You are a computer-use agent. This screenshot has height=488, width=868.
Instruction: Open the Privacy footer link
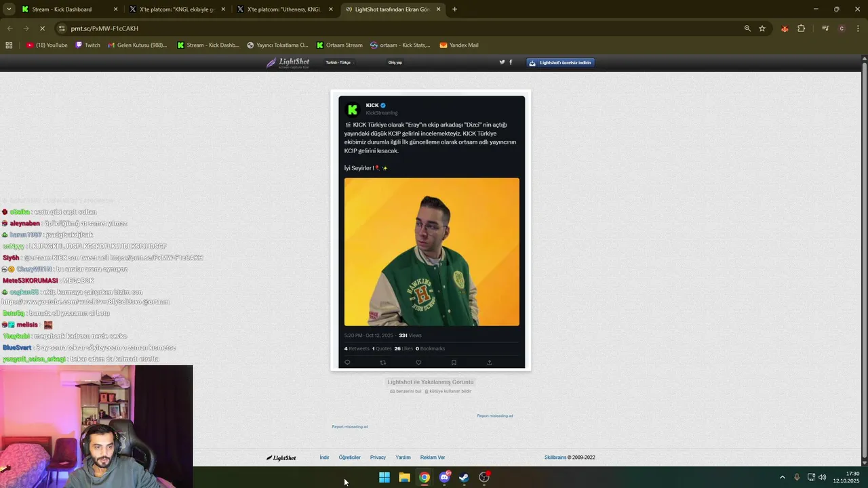(x=378, y=457)
